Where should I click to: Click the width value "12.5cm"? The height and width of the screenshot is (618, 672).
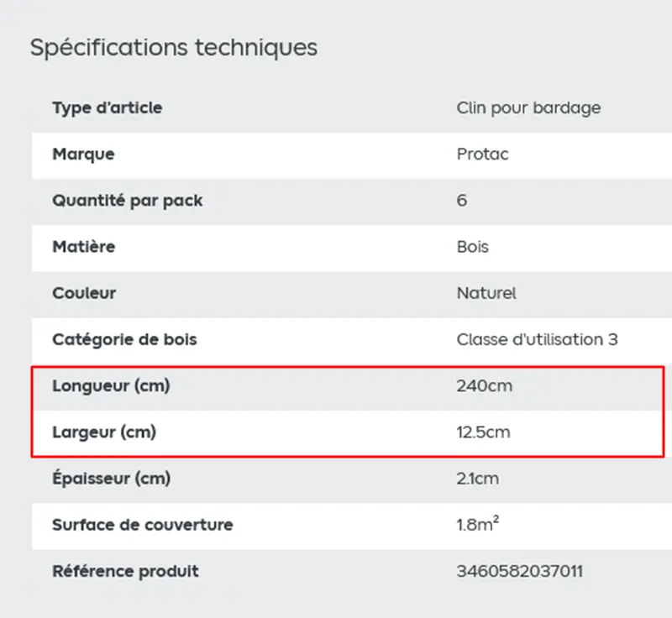[x=483, y=433]
